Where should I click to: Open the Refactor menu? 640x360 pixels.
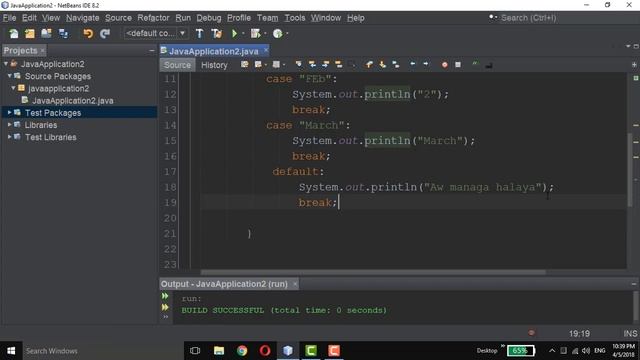point(153,18)
